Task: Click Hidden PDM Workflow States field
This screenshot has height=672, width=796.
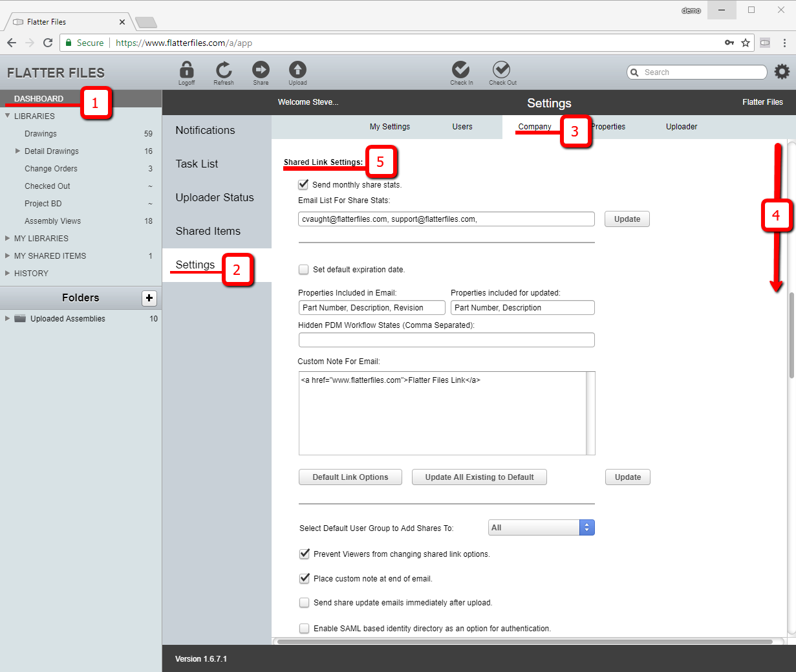Action: (x=446, y=340)
